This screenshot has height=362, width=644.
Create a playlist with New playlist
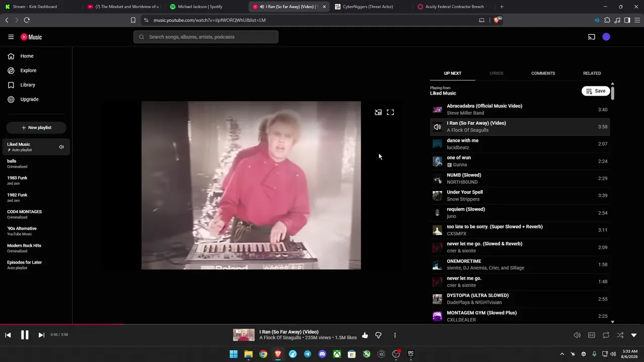[x=36, y=128]
